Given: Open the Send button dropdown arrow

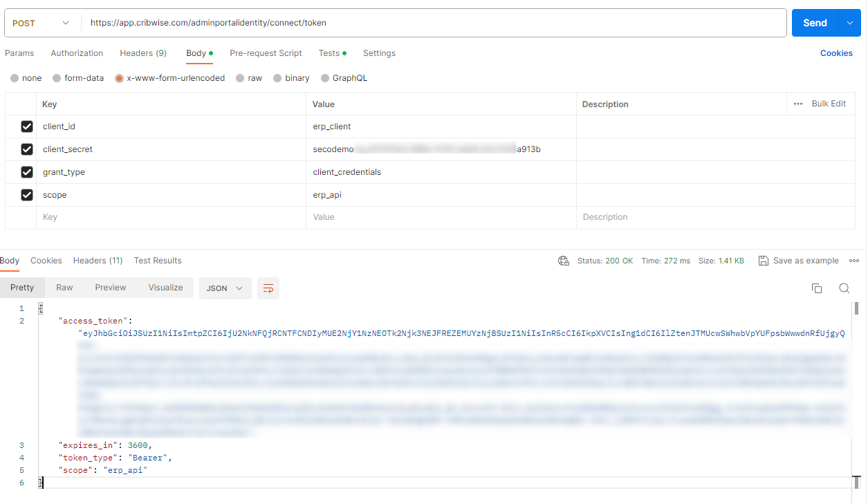Looking at the screenshot, I should tap(849, 23).
